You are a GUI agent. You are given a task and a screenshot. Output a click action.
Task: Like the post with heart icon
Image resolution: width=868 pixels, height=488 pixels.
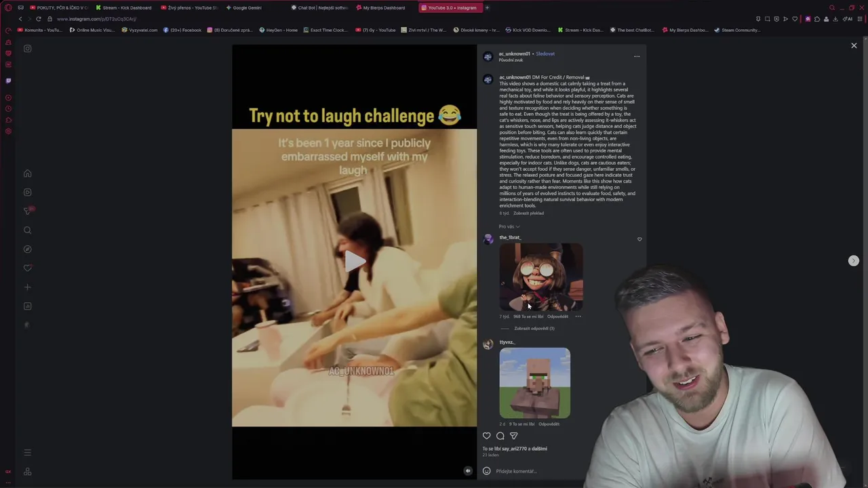click(486, 436)
